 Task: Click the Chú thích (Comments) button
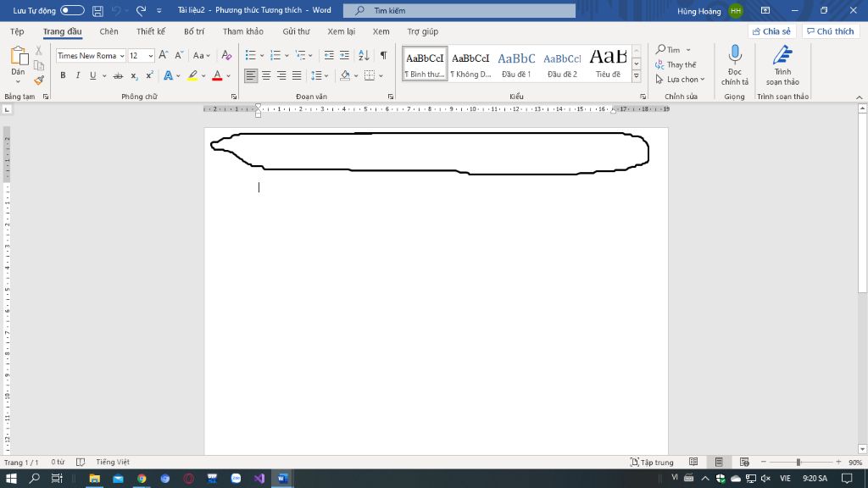click(x=831, y=31)
